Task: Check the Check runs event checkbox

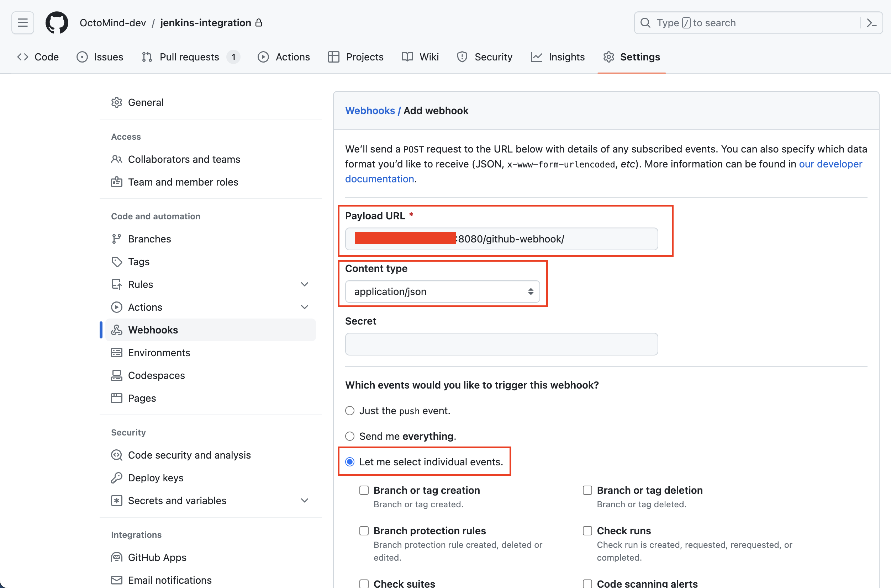Action: [587, 531]
